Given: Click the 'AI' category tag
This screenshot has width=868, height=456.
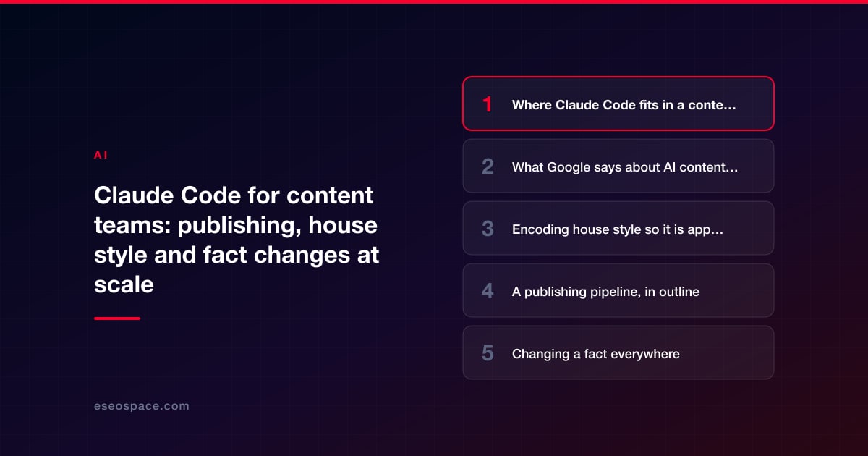Looking at the screenshot, I should click(101, 155).
